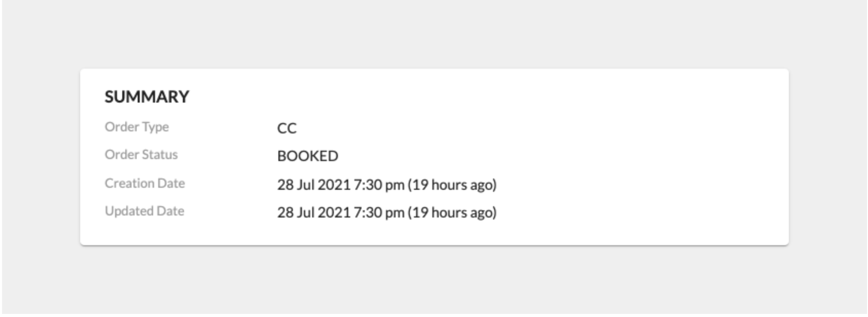
Task: Click "(19 hours ago)" in Updated Date row
Action: pyautogui.click(x=452, y=212)
